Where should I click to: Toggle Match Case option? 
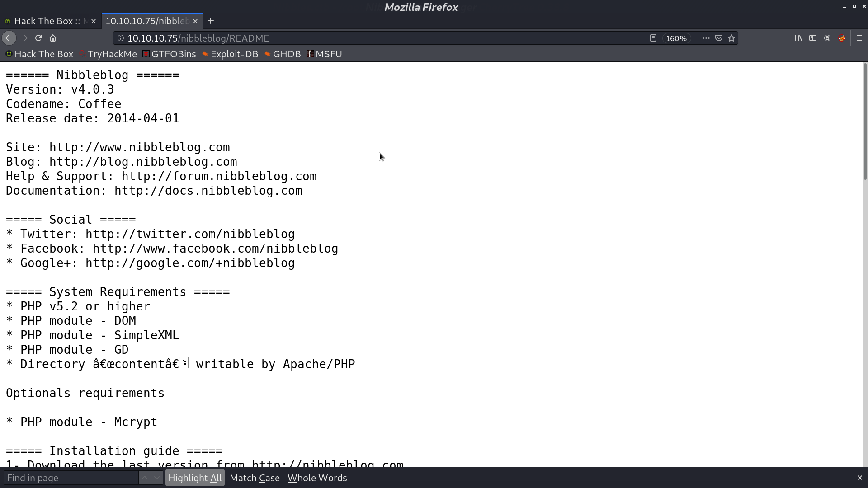255,478
